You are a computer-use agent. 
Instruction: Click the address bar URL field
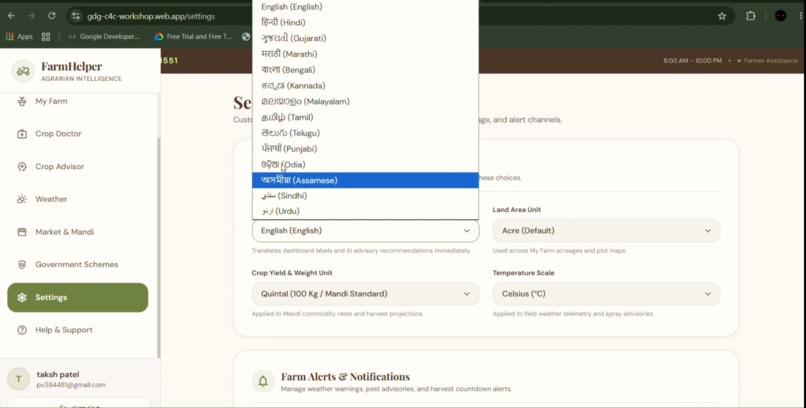(151, 16)
